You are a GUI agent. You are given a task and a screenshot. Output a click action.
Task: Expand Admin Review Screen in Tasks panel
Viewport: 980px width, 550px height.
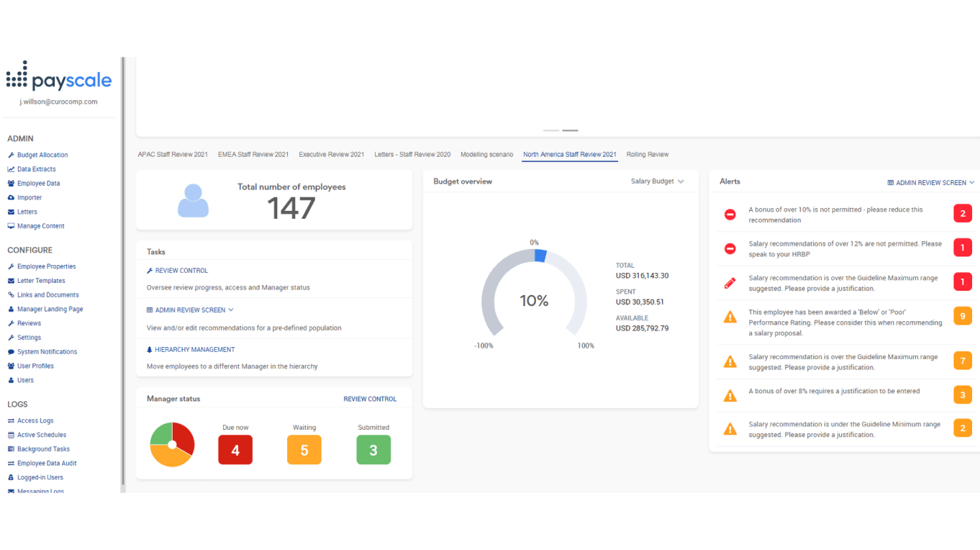190,310
